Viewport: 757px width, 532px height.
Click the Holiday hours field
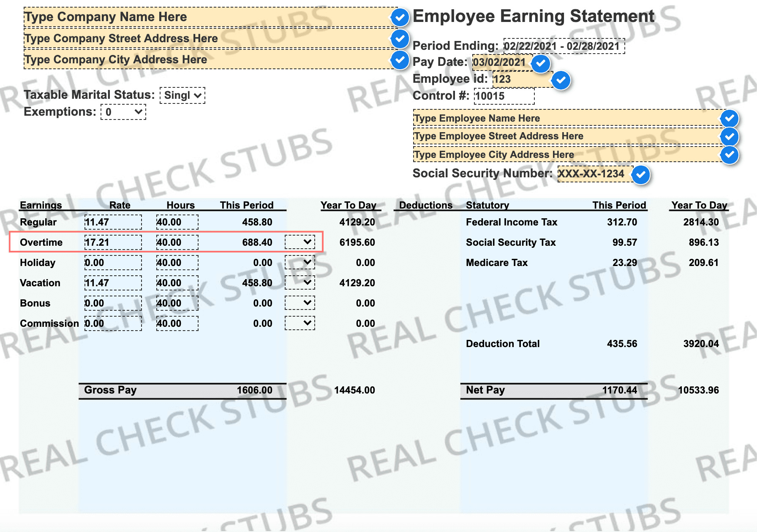tap(177, 263)
